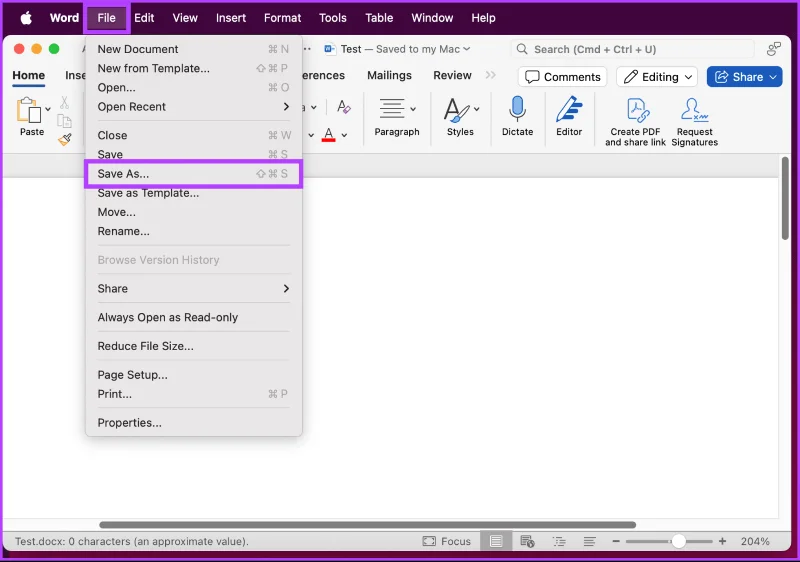This screenshot has height=562, width=800.
Task: Switch to Print Layout view icon
Action: pos(496,541)
